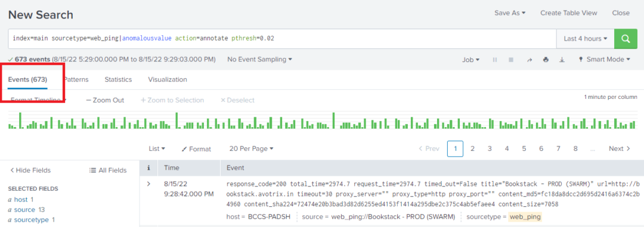The width and height of the screenshot is (644, 227).
Task: Open the Save As dropdown
Action: pos(510,13)
